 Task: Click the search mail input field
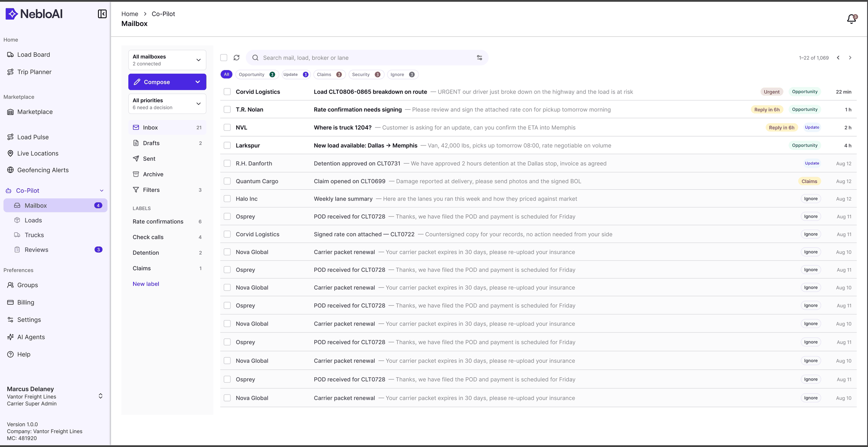click(367, 58)
